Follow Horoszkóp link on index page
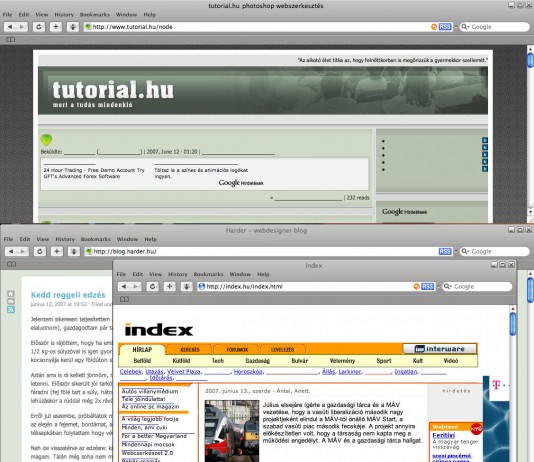Image resolution: width=534 pixels, height=462 pixels. coord(248,371)
